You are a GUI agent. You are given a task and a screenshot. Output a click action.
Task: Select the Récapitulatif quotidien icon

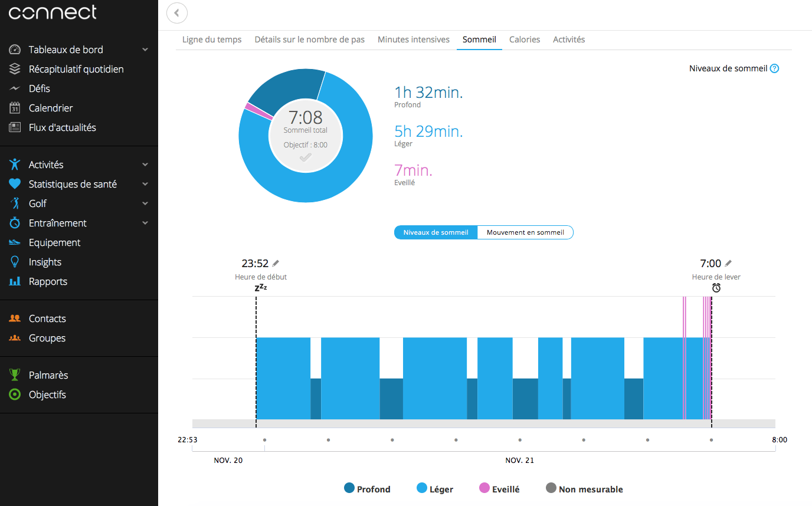point(14,68)
